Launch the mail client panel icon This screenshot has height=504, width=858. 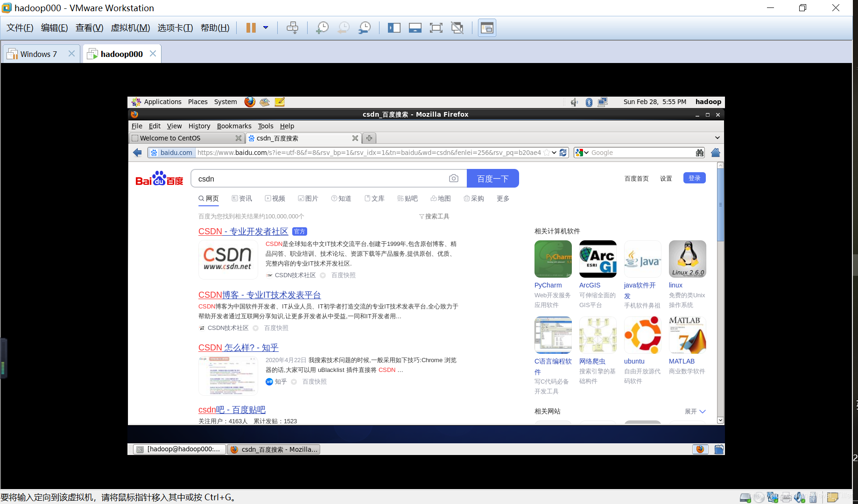[265, 102]
